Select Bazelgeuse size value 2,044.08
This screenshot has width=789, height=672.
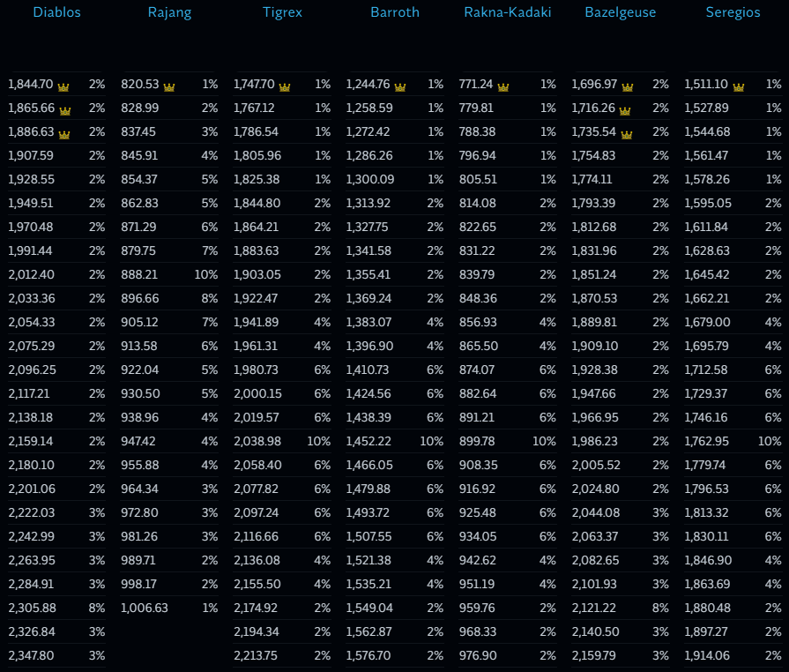tap(596, 513)
